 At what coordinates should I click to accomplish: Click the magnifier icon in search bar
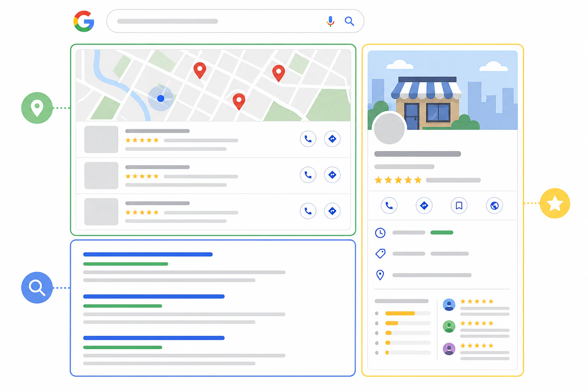tap(349, 21)
